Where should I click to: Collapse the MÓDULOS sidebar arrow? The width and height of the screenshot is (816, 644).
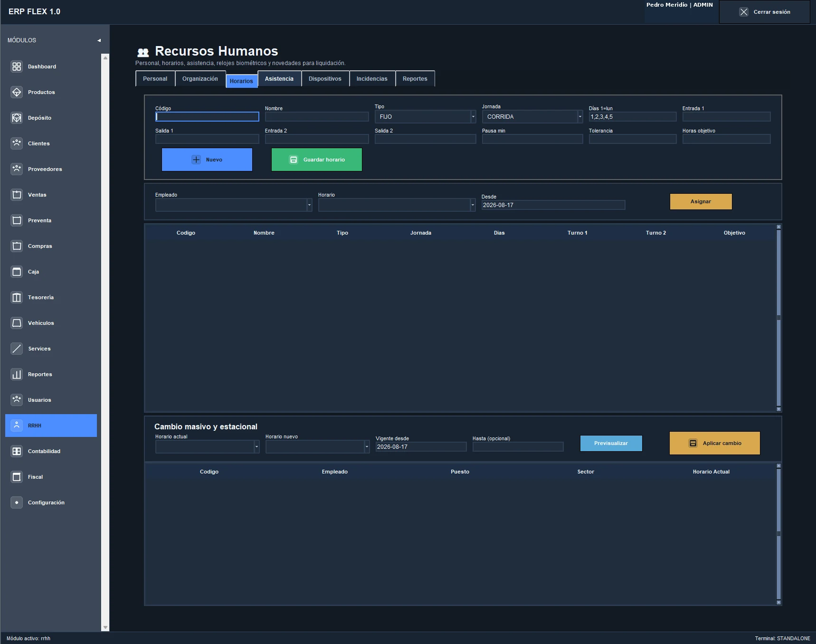(99, 40)
